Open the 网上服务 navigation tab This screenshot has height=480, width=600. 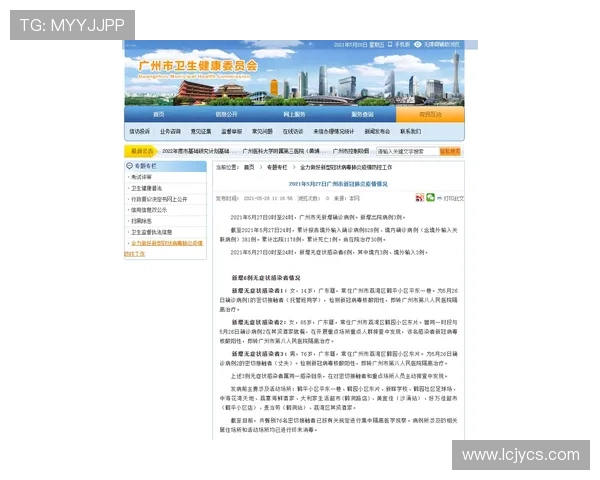294,114
